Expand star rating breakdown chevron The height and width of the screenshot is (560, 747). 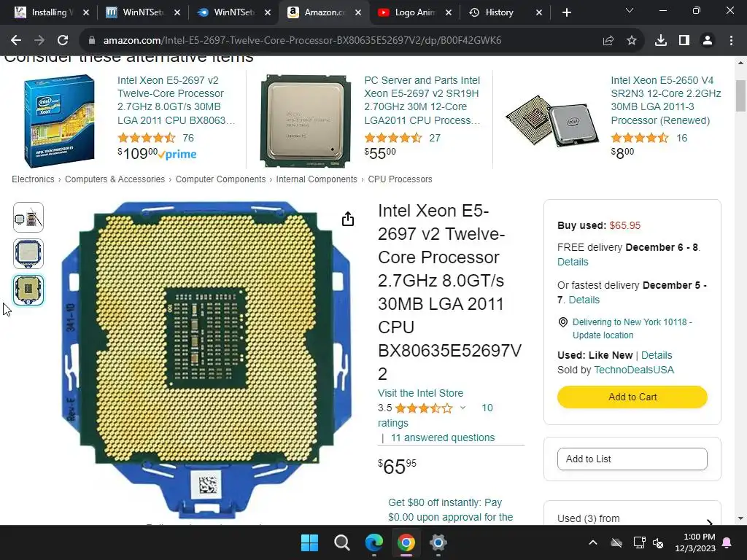(462, 408)
